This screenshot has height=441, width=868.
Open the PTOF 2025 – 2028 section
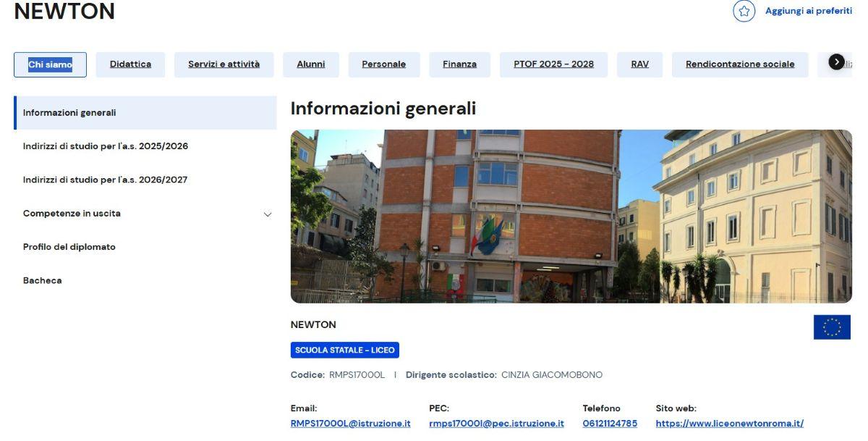coord(553,64)
